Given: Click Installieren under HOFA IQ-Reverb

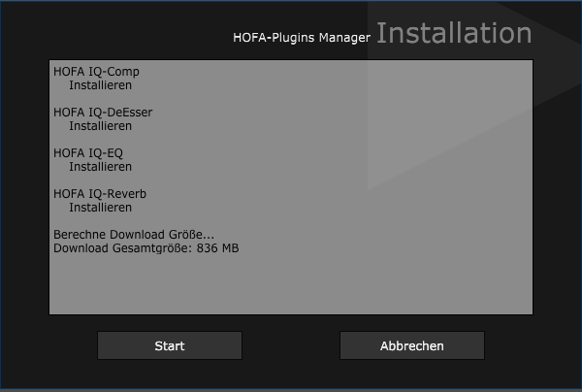Looking at the screenshot, I should (100, 208).
